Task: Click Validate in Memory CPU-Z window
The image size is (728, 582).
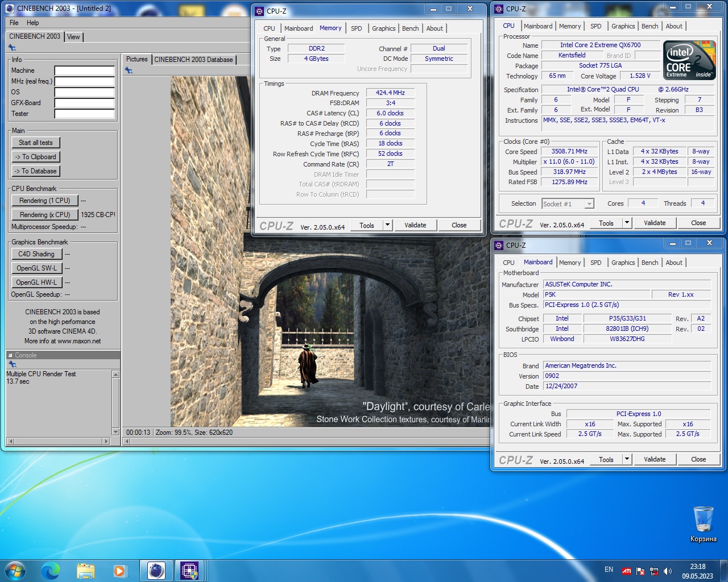Action: pos(415,225)
